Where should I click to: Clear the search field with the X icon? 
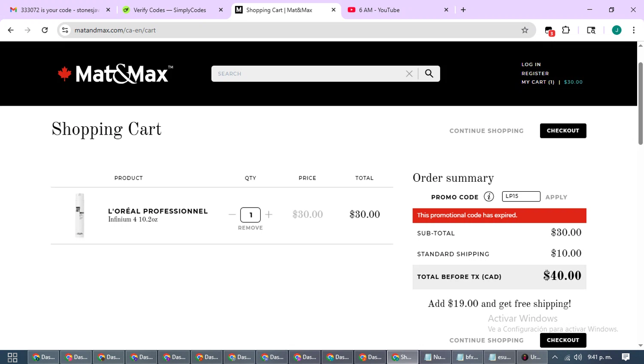tap(409, 74)
